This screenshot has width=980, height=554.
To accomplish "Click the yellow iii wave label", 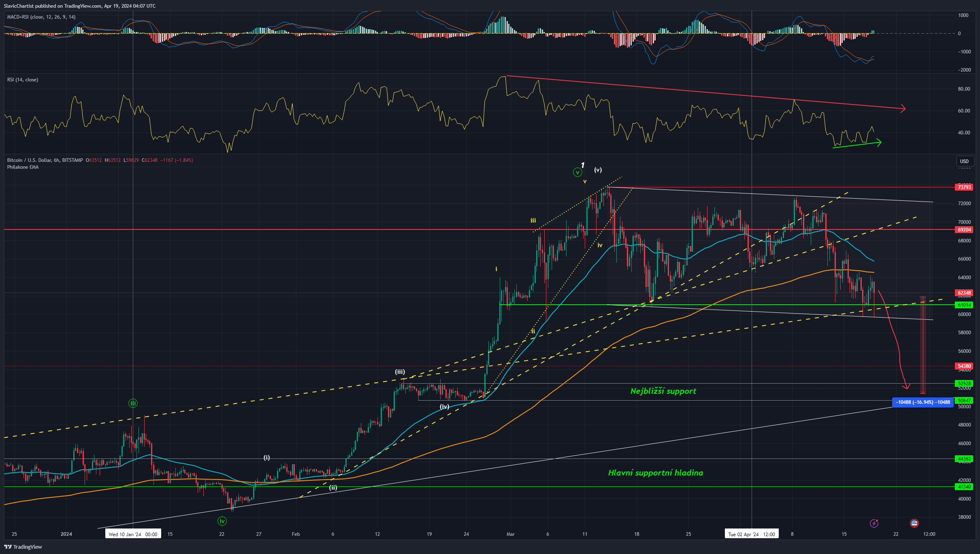I will click(533, 221).
